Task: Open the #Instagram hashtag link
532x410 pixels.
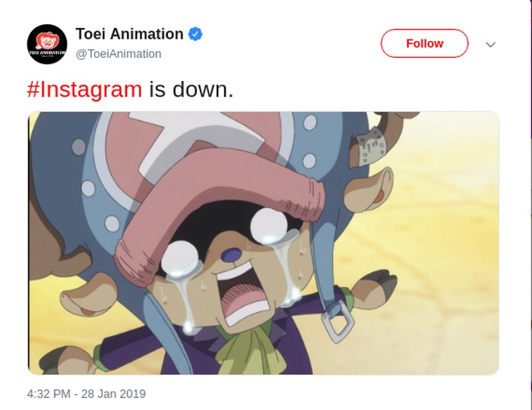Action: pos(84,90)
